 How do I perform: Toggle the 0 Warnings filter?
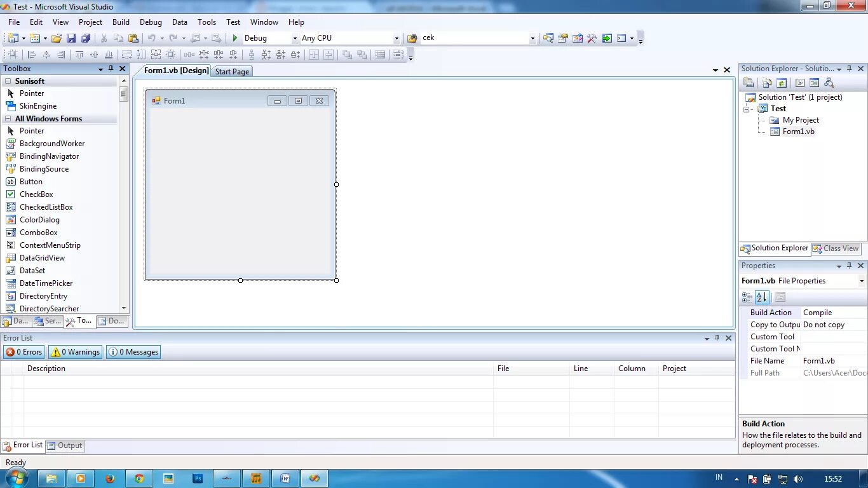click(x=76, y=352)
